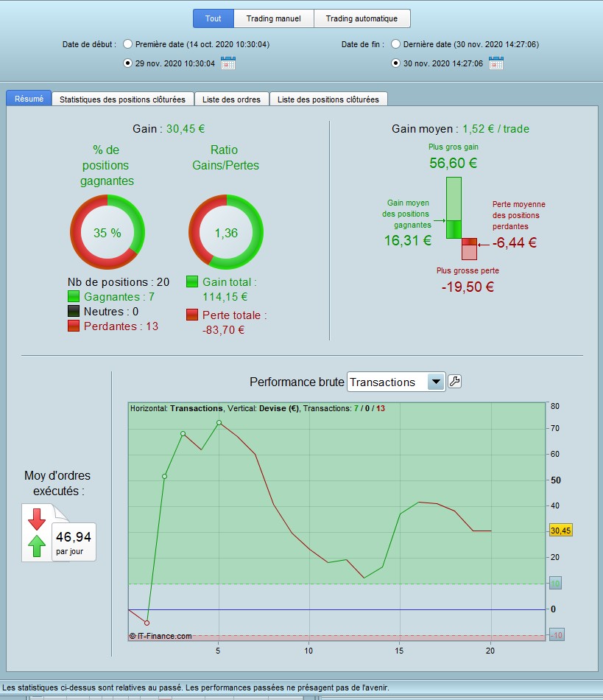Open Liste des positions clôturées tab
This screenshot has height=700, width=603.
tap(328, 99)
